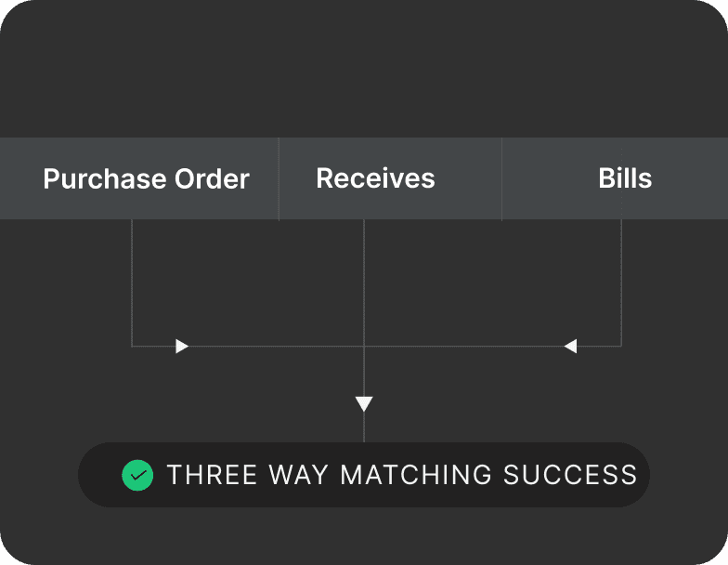
Task: Click the left-pointing arrow on the right connector
Action: 570,347
